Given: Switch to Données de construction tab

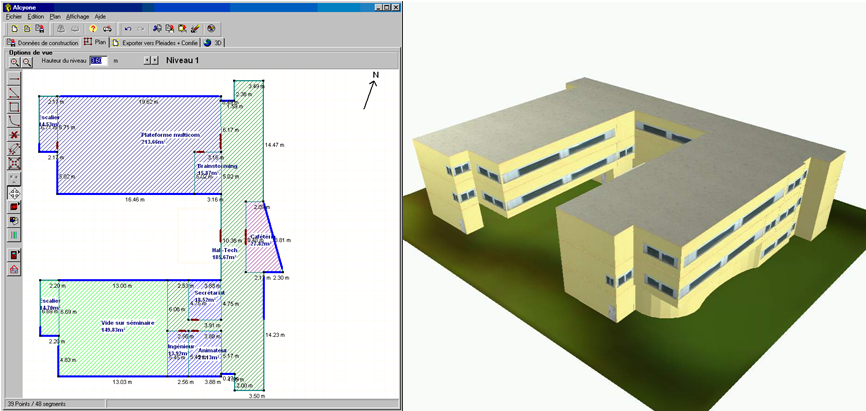Looking at the screenshot, I should (43, 43).
